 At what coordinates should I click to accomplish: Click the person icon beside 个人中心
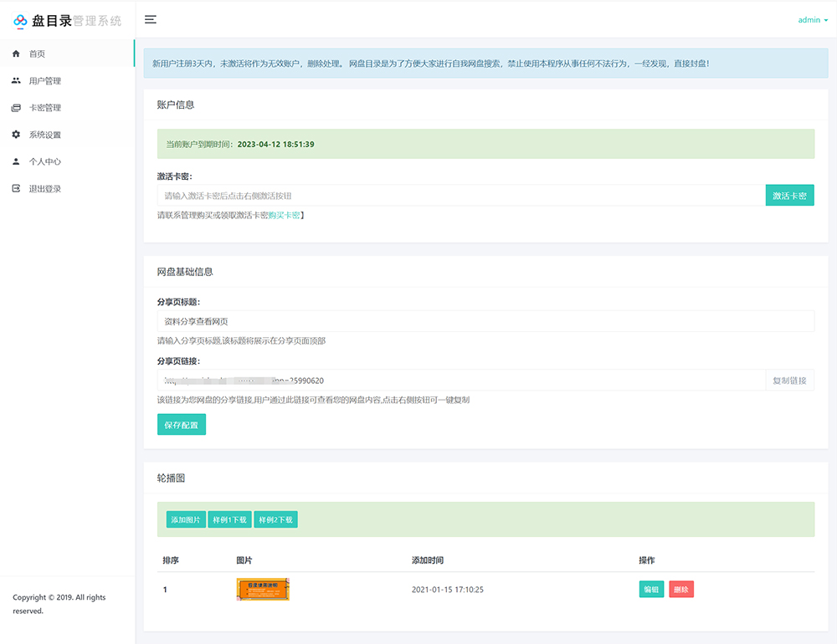coord(16,161)
